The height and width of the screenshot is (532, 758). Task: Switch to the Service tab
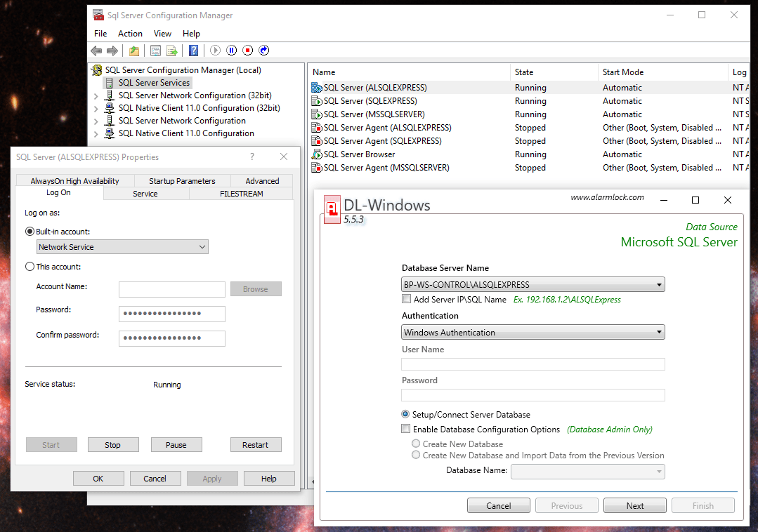[x=145, y=194]
